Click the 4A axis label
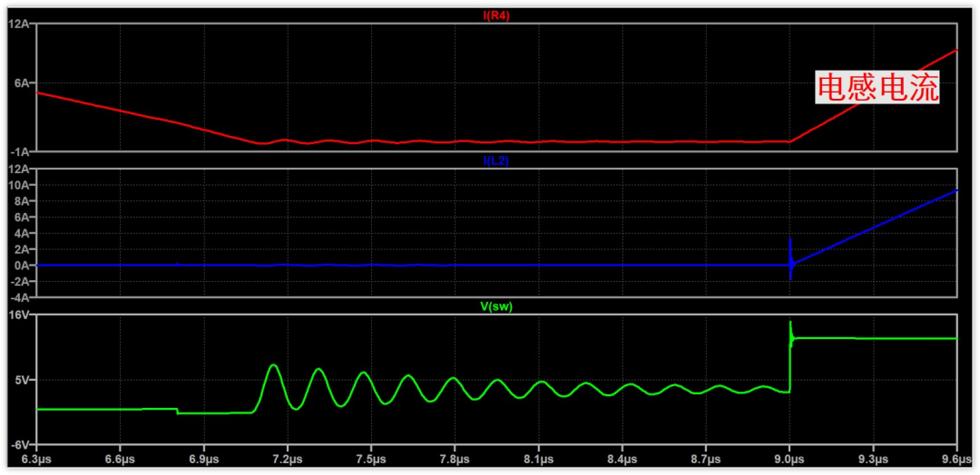The image size is (980, 475). [x=22, y=234]
